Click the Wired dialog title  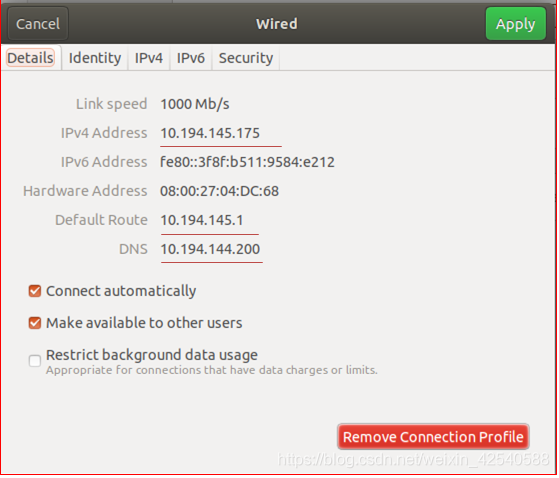(277, 24)
